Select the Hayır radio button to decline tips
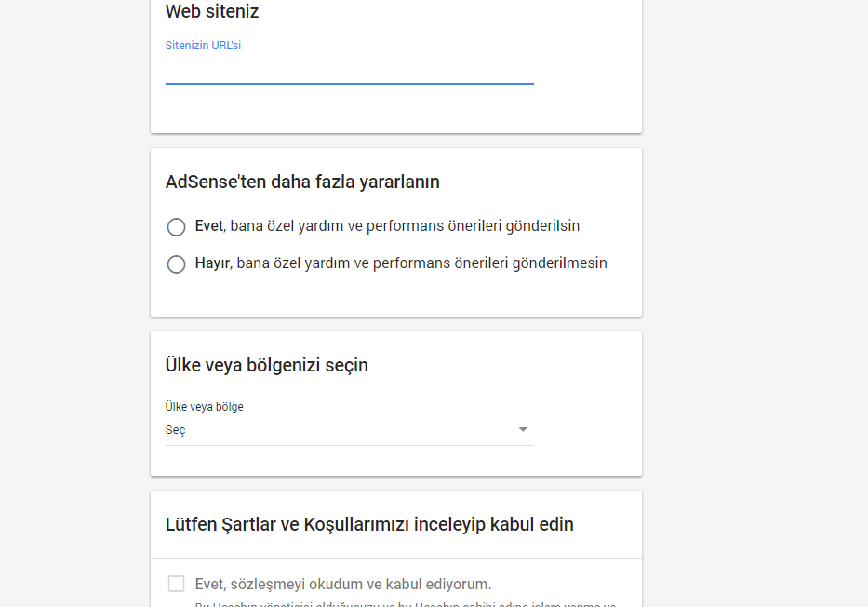868x607 pixels. pyautogui.click(x=176, y=264)
